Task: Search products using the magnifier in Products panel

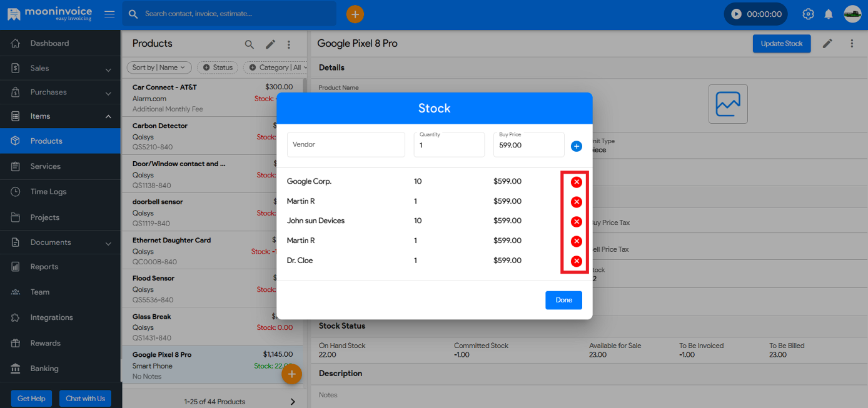Action: tap(249, 44)
